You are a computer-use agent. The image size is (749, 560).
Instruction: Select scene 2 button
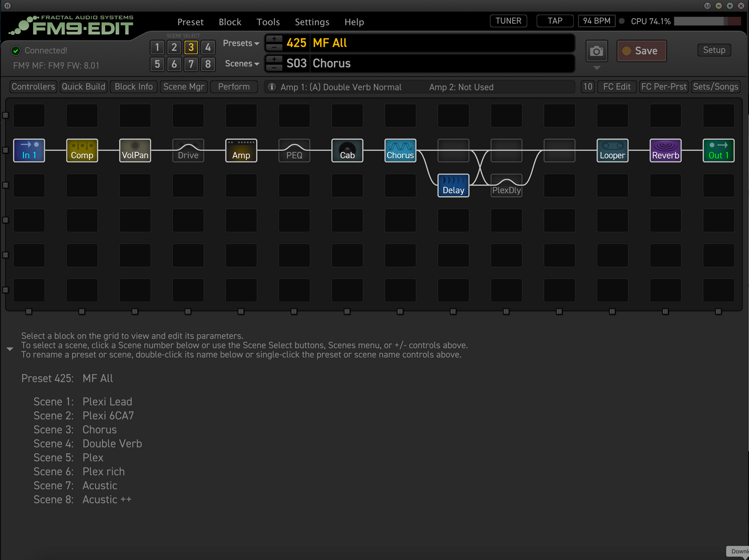pos(174,47)
